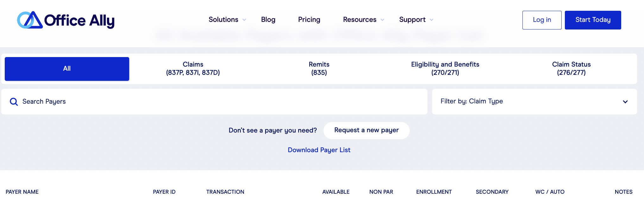Expand the Support menu chevron
The width and height of the screenshot is (644, 201).
(431, 20)
